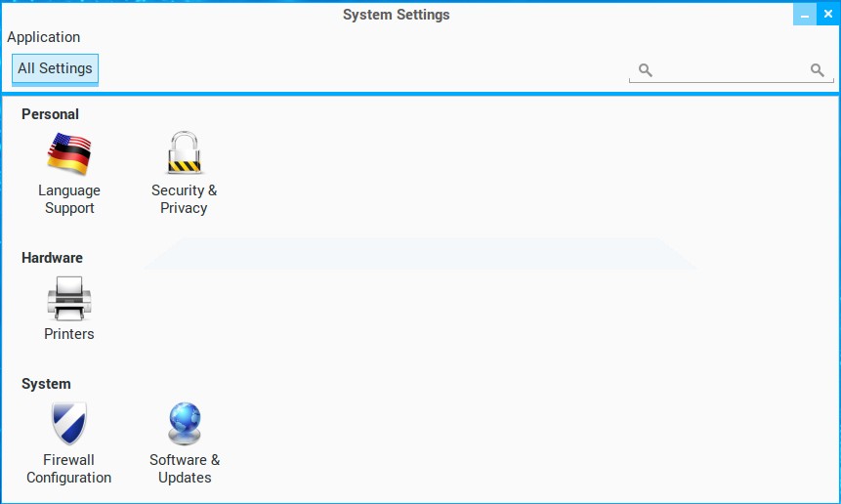This screenshot has height=504, width=841.
Task: Close the System Settings window
Action: 828,15
